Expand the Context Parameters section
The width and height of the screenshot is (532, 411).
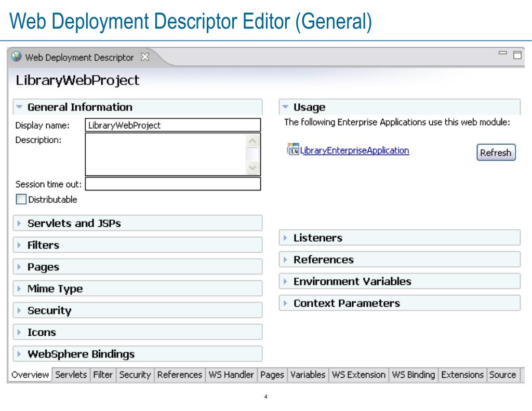[x=285, y=303]
